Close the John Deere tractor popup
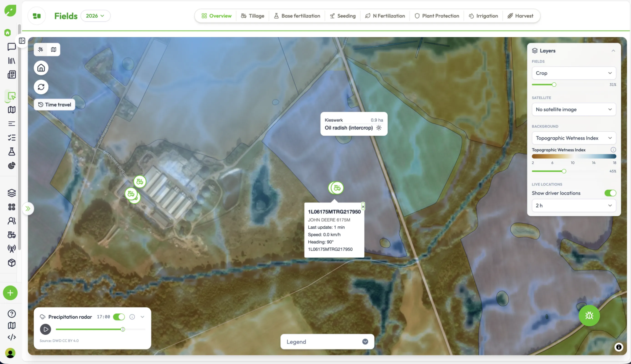631x364 pixels. 363,206
